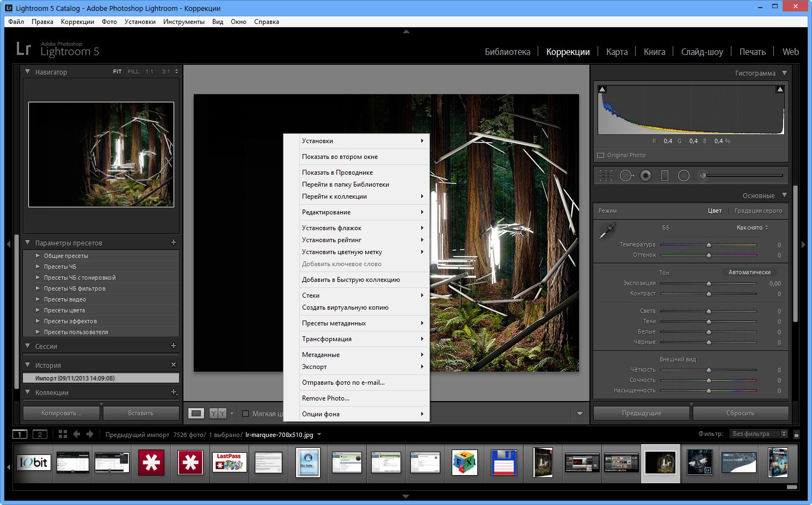The width and height of the screenshot is (812, 505).
Task: Click Автоматически tone button
Action: tap(749, 272)
